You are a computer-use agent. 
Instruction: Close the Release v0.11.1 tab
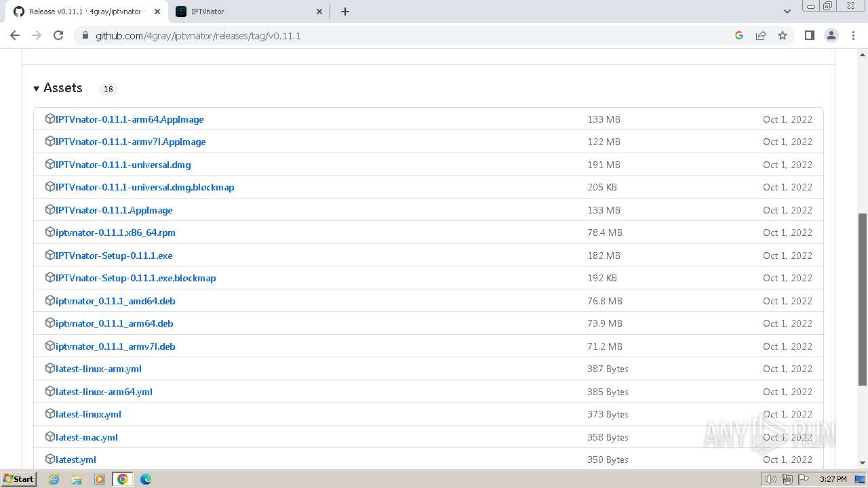coord(157,12)
